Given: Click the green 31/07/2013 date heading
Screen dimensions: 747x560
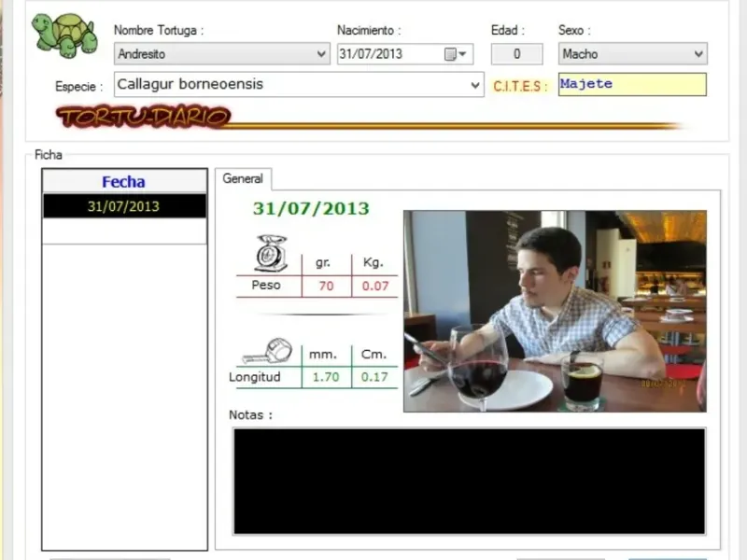Looking at the screenshot, I should coord(311,208).
